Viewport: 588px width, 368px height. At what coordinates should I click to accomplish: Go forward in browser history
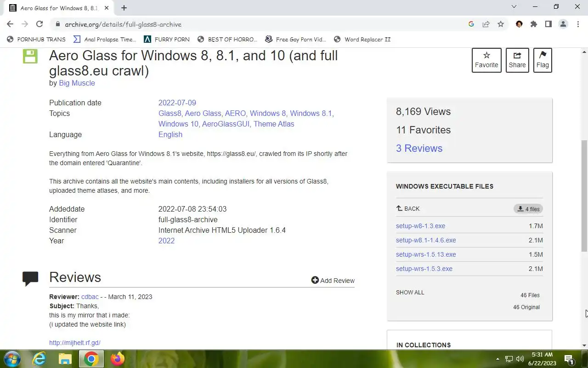(x=25, y=24)
